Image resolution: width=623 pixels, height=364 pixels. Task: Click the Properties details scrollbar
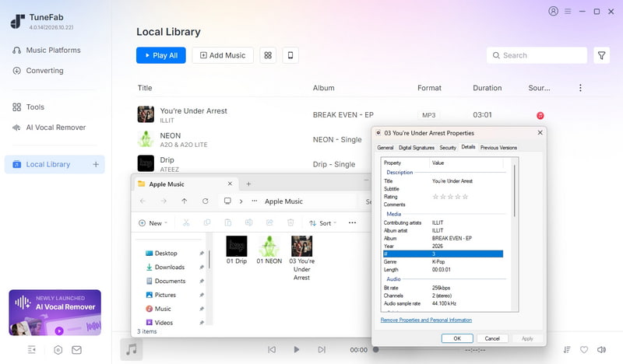pyautogui.click(x=514, y=191)
